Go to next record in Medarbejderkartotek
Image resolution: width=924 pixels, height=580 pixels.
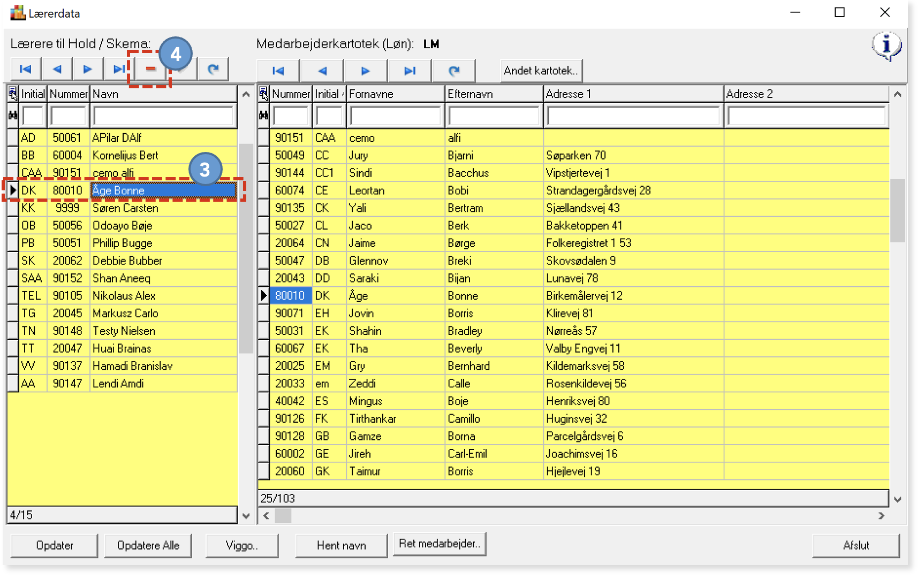(366, 71)
